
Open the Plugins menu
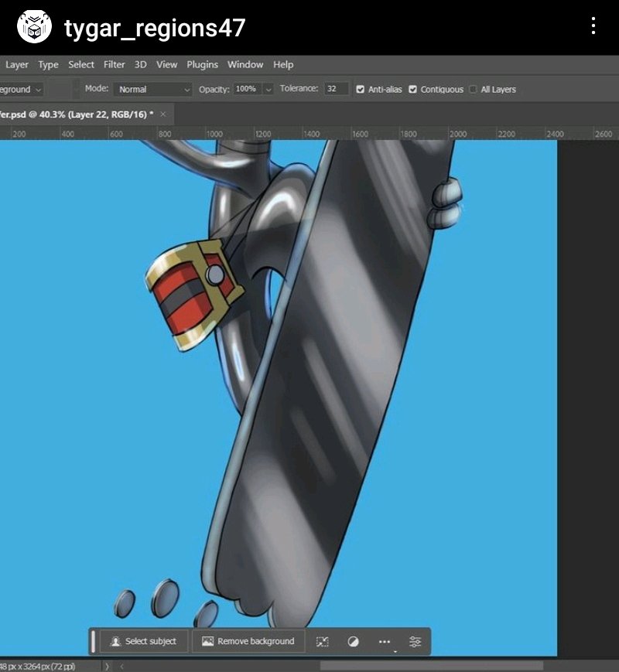202,65
